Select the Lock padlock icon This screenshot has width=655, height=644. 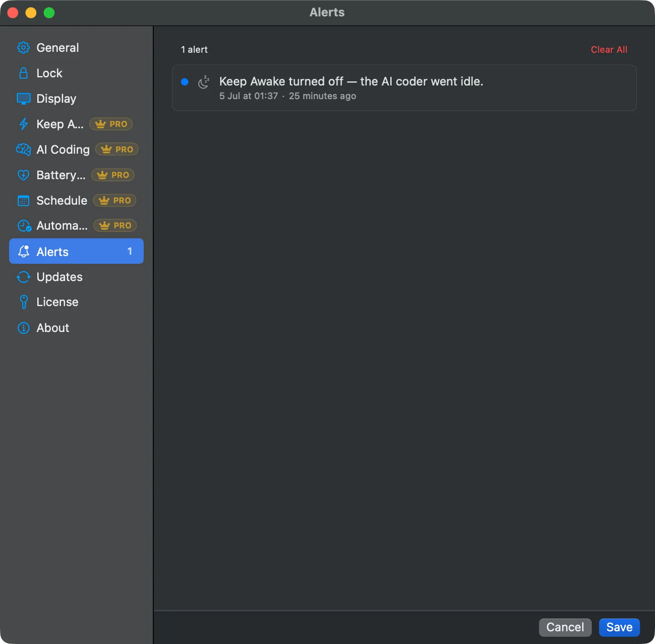23,73
